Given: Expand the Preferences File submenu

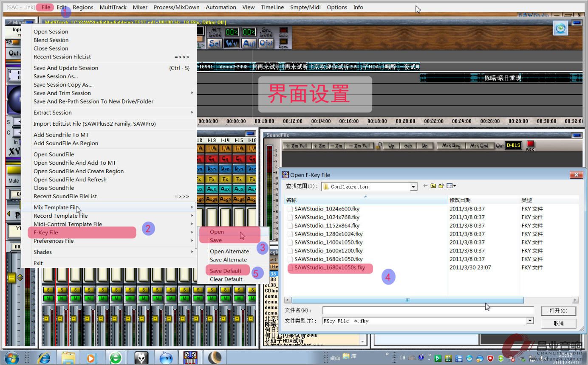Looking at the screenshot, I should pyautogui.click(x=110, y=241).
